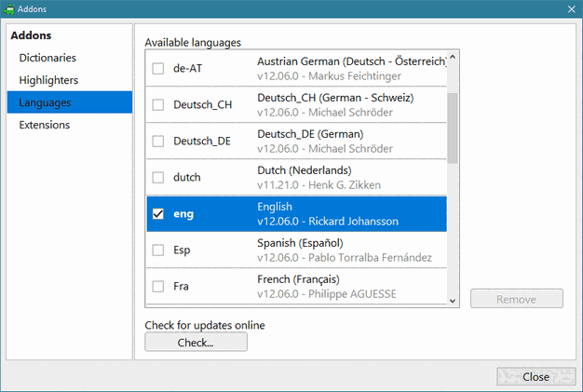Switch to Highlighters section

pyautogui.click(x=48, y=80)
